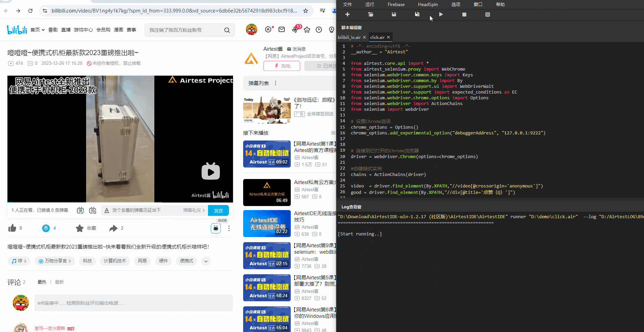Open the Firebase menu
This screenshot has height=332, width=644.
tap(396, 4)
